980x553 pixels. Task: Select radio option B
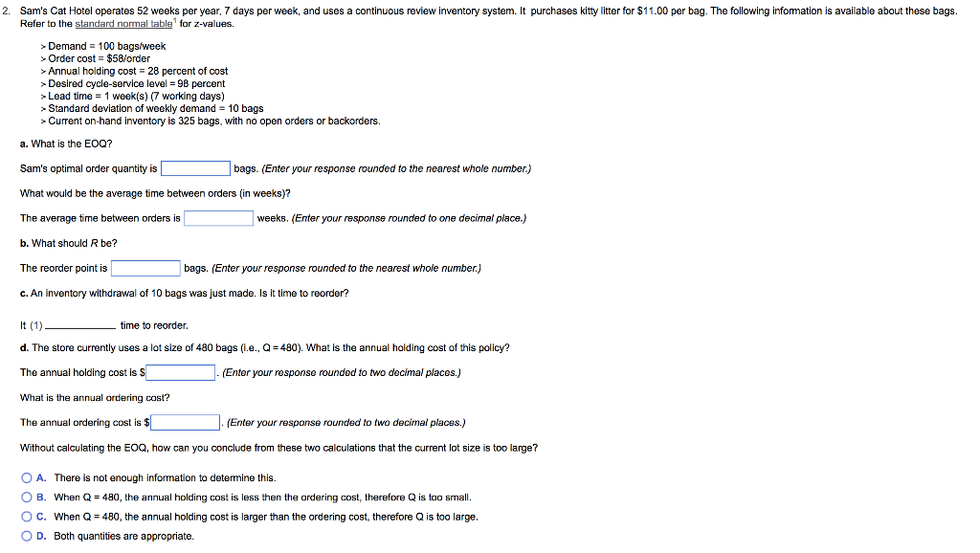point(26,497)
